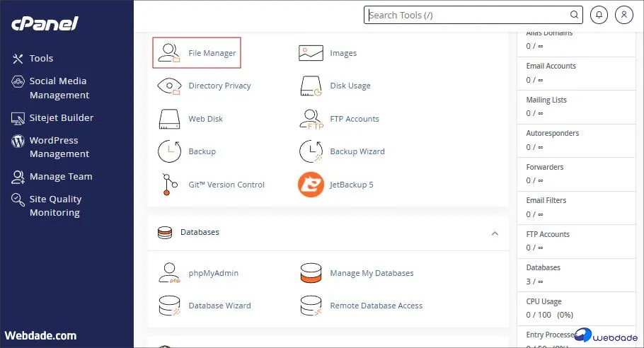The height and width of the screenshot is (348, 644).
Task: Click the notifications bell icon
Action: (x=599, y=15)
